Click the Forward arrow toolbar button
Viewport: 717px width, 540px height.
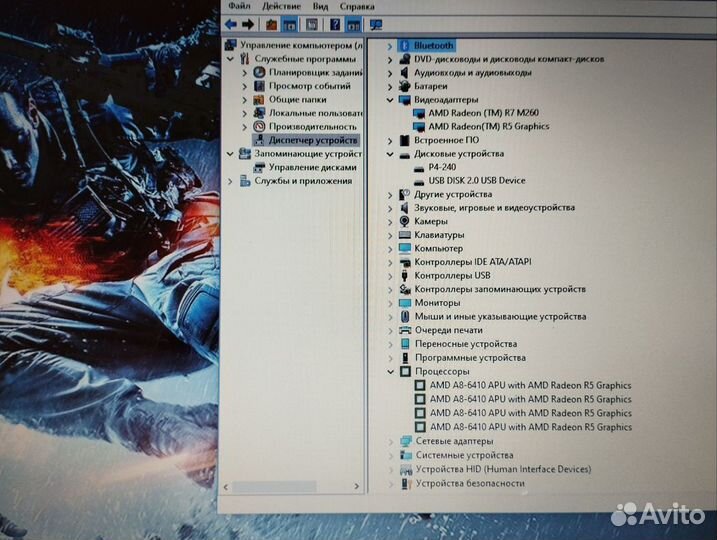[x=247, y=25]
